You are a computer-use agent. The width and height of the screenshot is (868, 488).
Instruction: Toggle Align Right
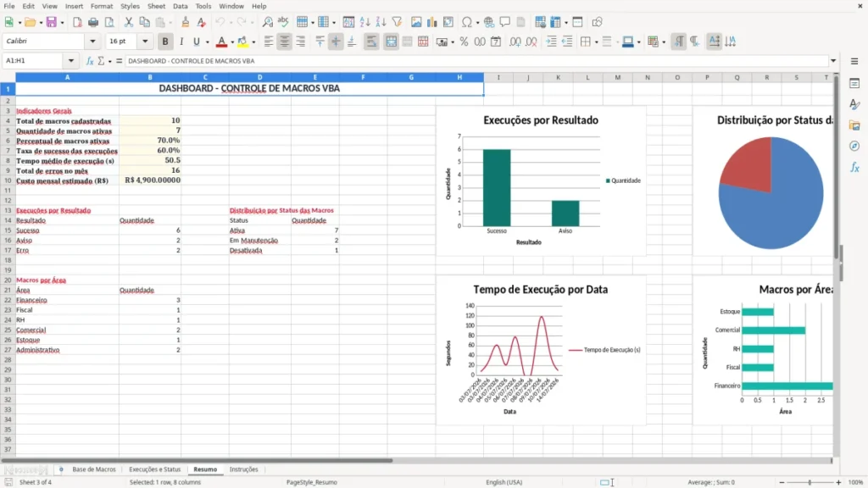301,42
